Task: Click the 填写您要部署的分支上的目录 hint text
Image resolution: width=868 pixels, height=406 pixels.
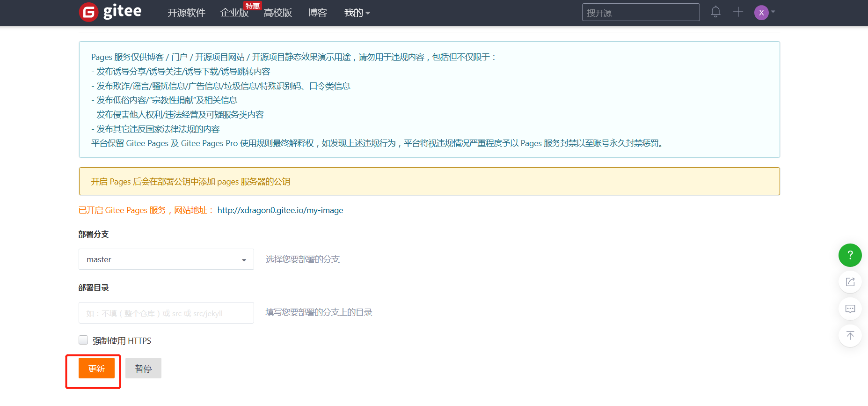Action: pyautogui.click(x=319, y=312)
